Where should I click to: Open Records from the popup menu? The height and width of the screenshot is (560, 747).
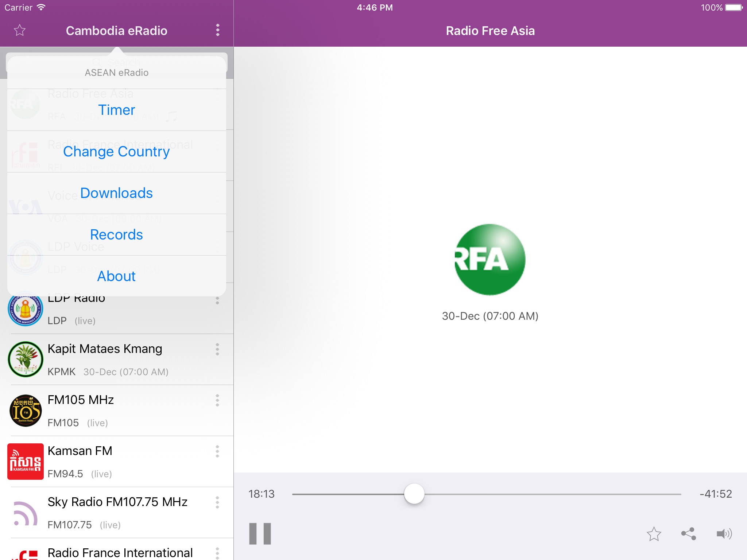pyautogui.click(x=117, y=234)
